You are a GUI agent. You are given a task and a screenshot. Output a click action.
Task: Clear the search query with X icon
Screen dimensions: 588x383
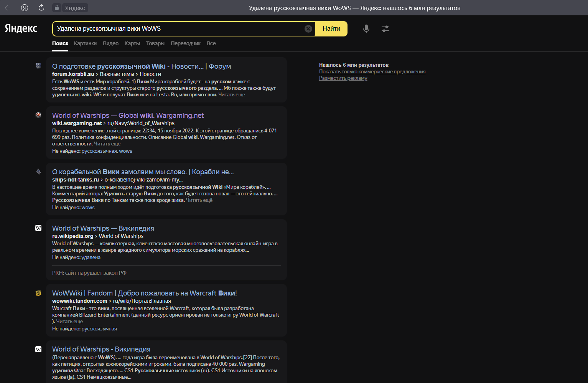(x=308, y=29)
